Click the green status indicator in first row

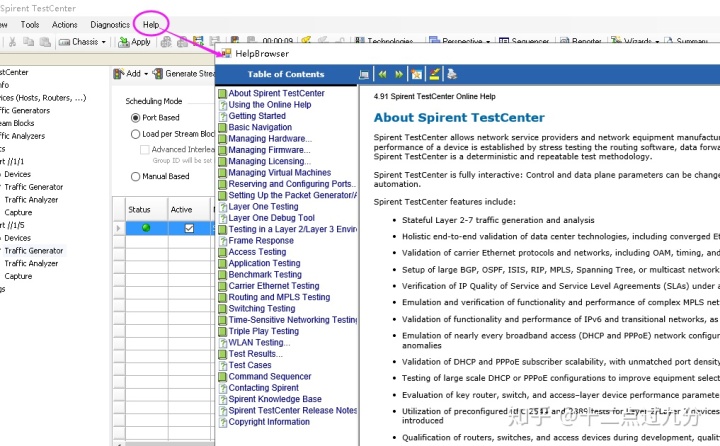(146, 228)
